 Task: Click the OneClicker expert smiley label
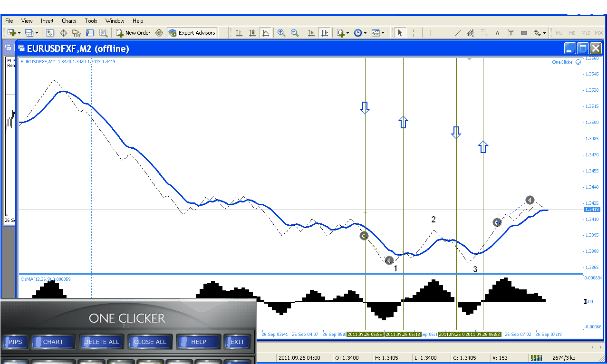(x=566, y=62)
